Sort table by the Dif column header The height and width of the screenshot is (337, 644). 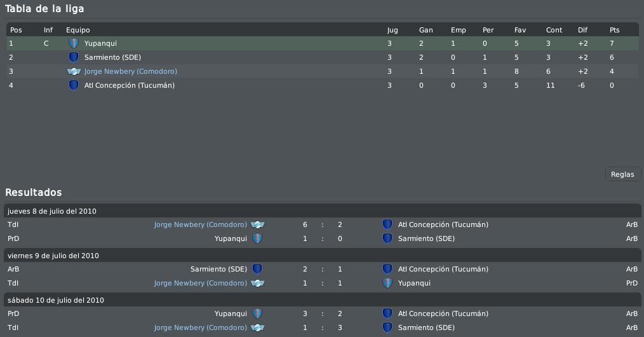[x=582, y=30]
